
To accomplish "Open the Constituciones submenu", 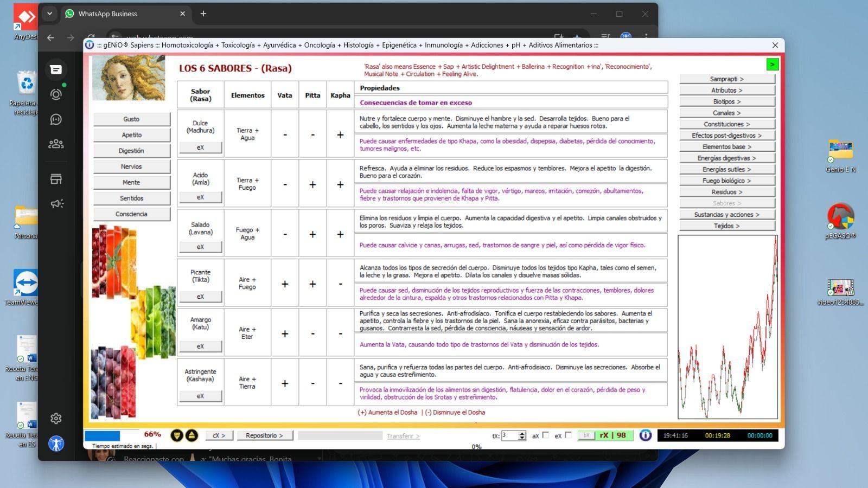I will [x=727, y=124].
